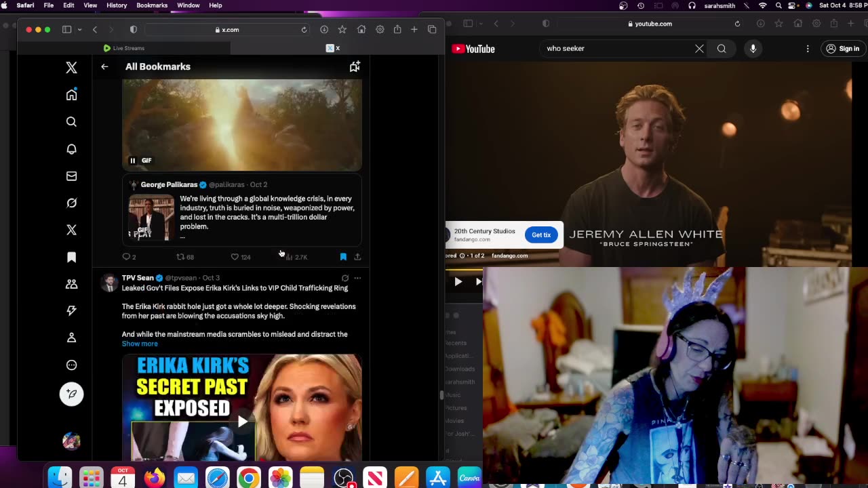Like the post with 124 likes

(235, 257)
